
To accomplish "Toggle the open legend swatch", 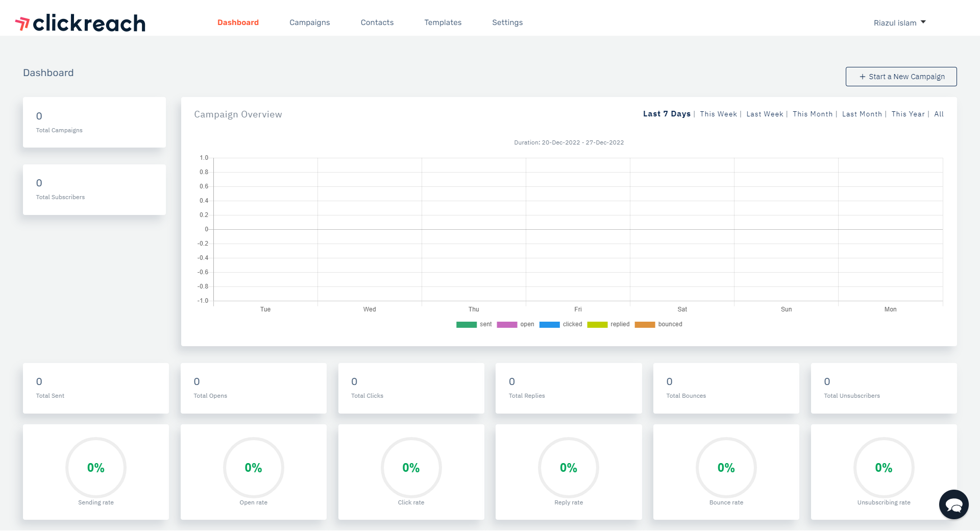I will coord(507,325).
